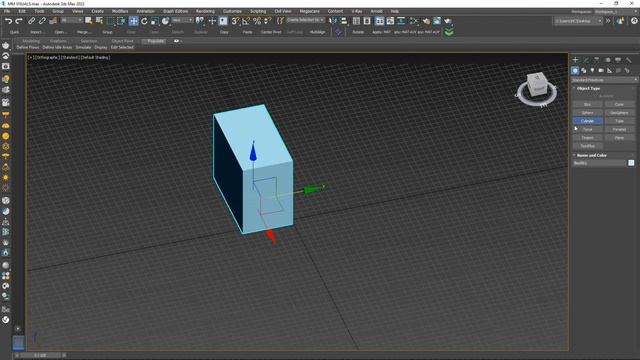The image size is (640, 360).
Task: Open the Rendered Frame Window icon
Action: point(437,21)
